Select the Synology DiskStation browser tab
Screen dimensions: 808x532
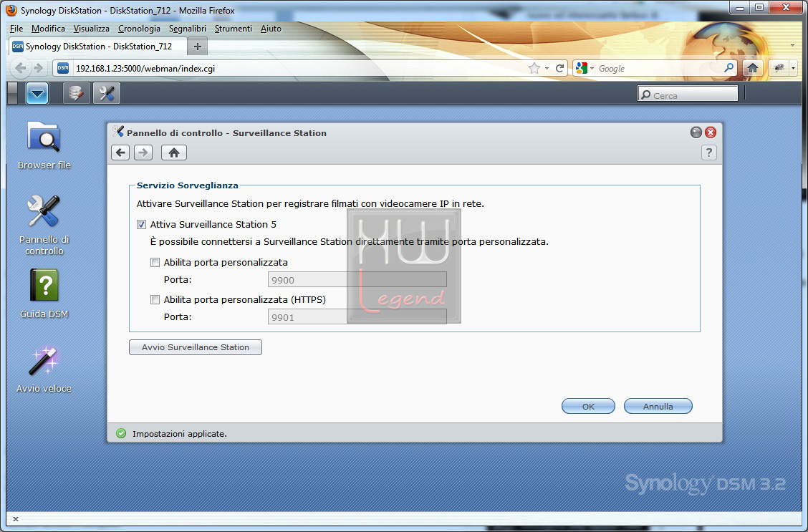point(98,47)
